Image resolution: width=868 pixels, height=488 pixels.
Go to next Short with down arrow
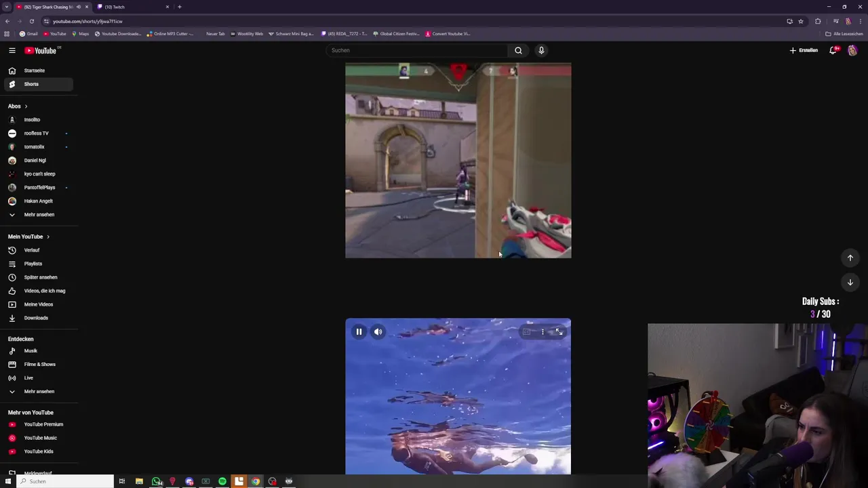click(x=850, y=282)
